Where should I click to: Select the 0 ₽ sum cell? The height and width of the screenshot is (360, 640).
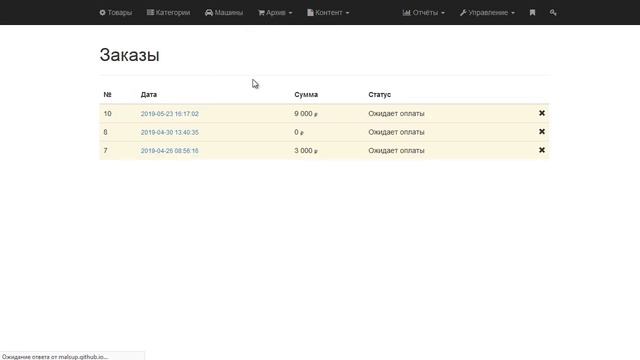coord(299,132)
